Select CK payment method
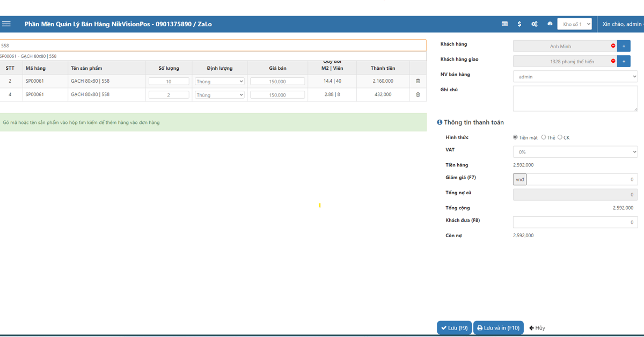 (560, 137)
